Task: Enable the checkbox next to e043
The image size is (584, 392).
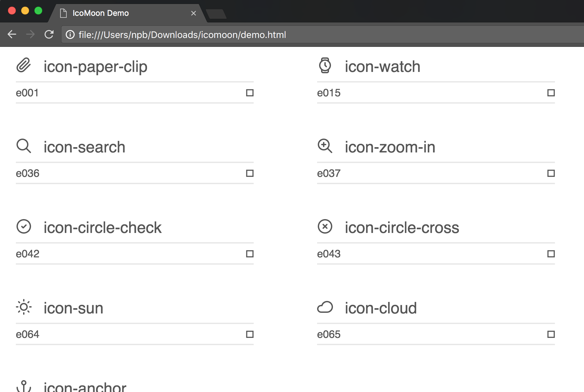Action: click(551, 254)
